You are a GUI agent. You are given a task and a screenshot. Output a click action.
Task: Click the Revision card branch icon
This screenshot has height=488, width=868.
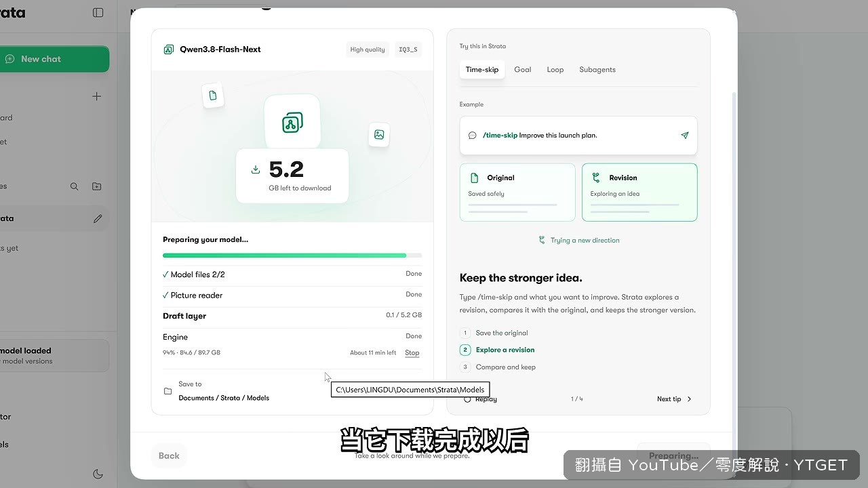[x=596, y=178]
